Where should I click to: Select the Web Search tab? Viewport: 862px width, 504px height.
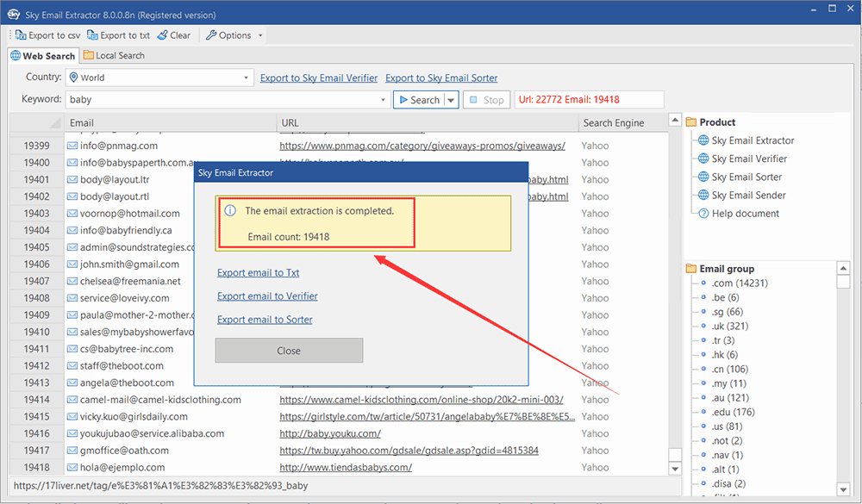coord(42,55)
